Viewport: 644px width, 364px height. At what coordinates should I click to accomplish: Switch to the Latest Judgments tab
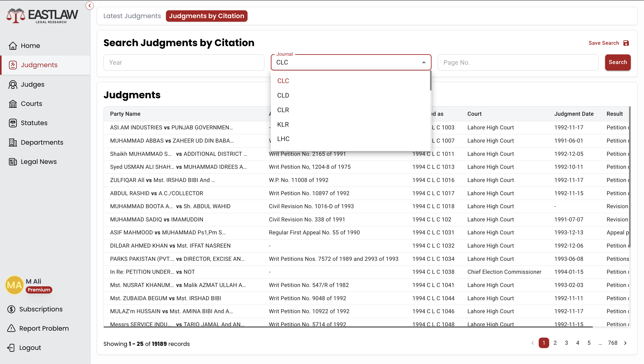coord(132,16)
